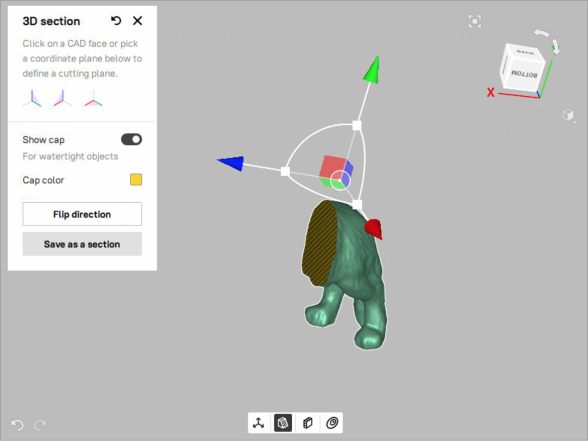The height and width of the screenshot is (441, 588).
Task: Click the redo arrow at bottom left
Action: click(x=40, y=425)
